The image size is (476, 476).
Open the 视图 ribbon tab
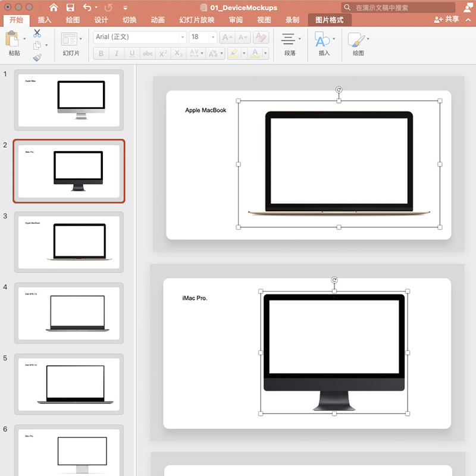(x=264, y=20)
